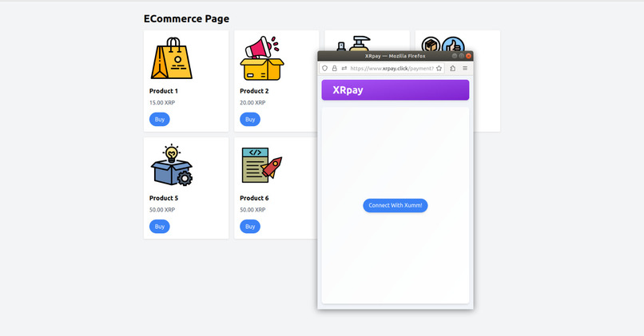The image size is (644, 336).
Task: Click the ECommerce Page heading
Action: (186, 19)
